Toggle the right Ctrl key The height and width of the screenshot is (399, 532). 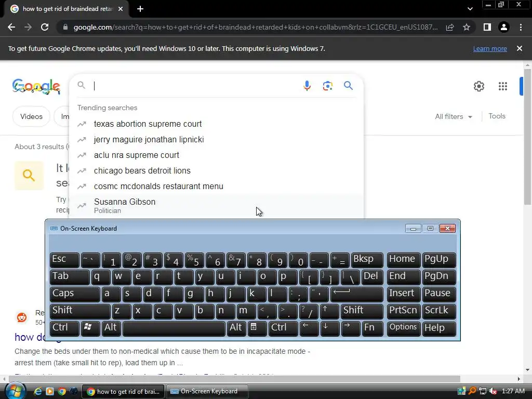(x=283, y=328)
